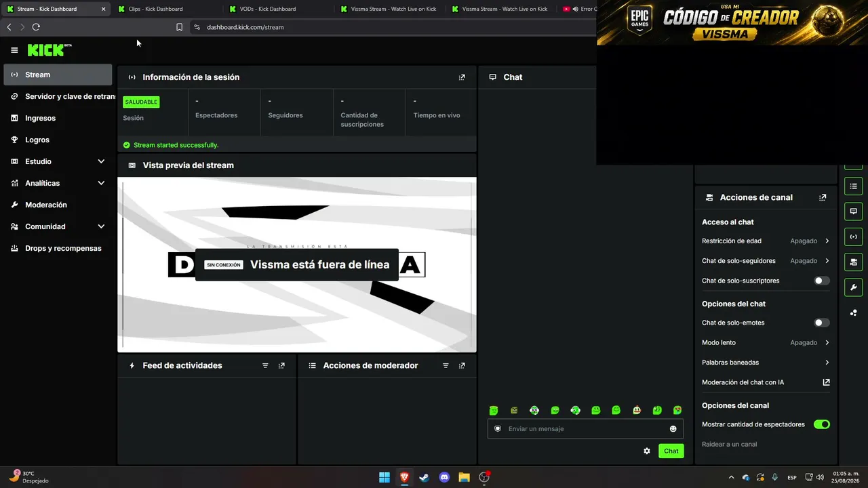Bookmark this page in the address bar
868x488 pixels.
click(x=179, y=27)
